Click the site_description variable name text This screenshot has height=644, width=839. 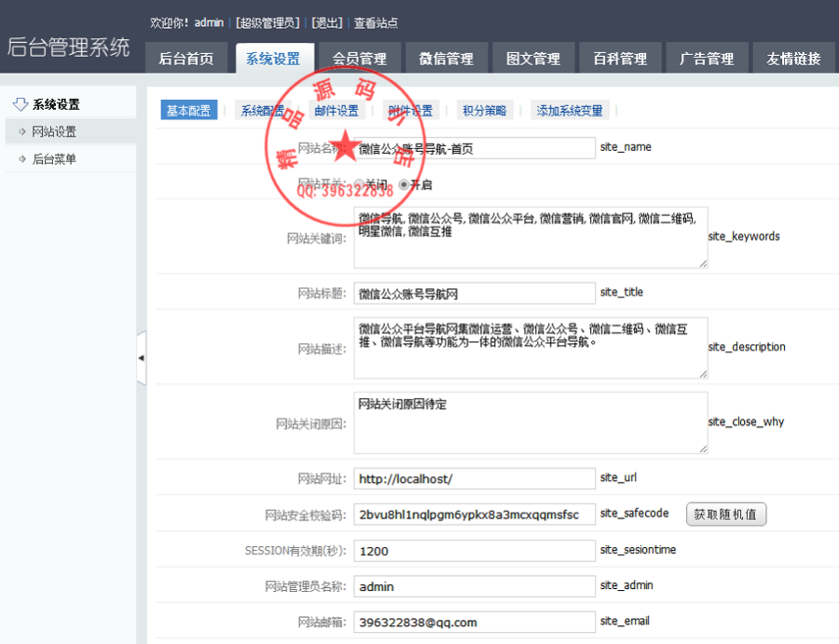pyautogui.click(x=747, y=347)
